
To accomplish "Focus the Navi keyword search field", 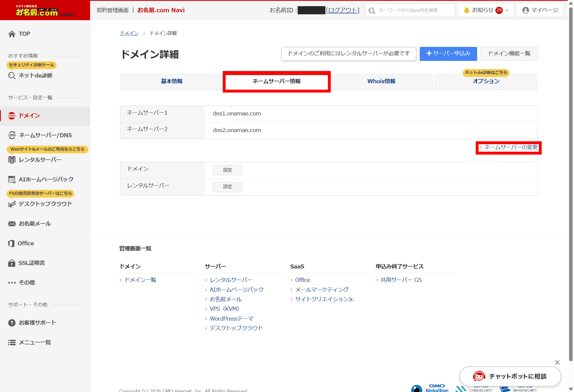I will point(410,10).
